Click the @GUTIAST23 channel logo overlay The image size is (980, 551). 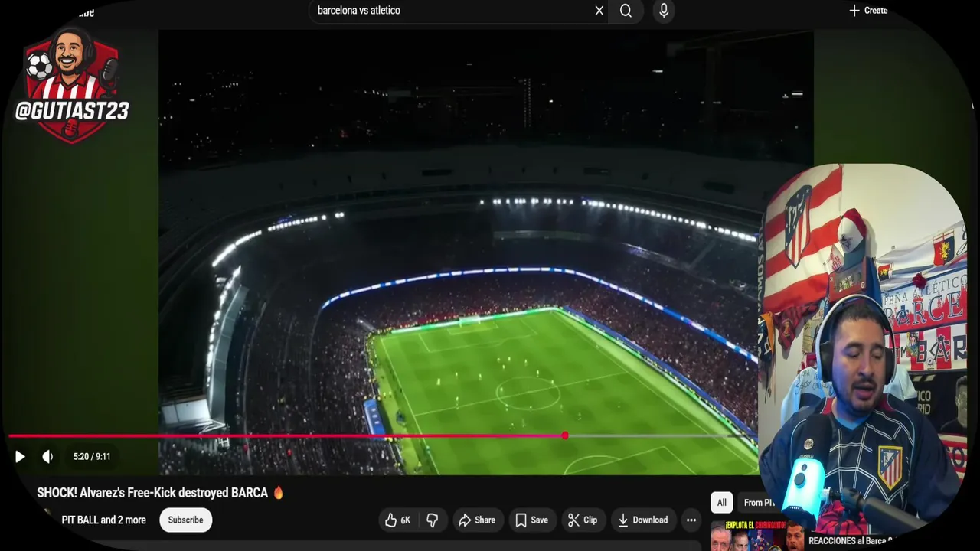[72, 86]
